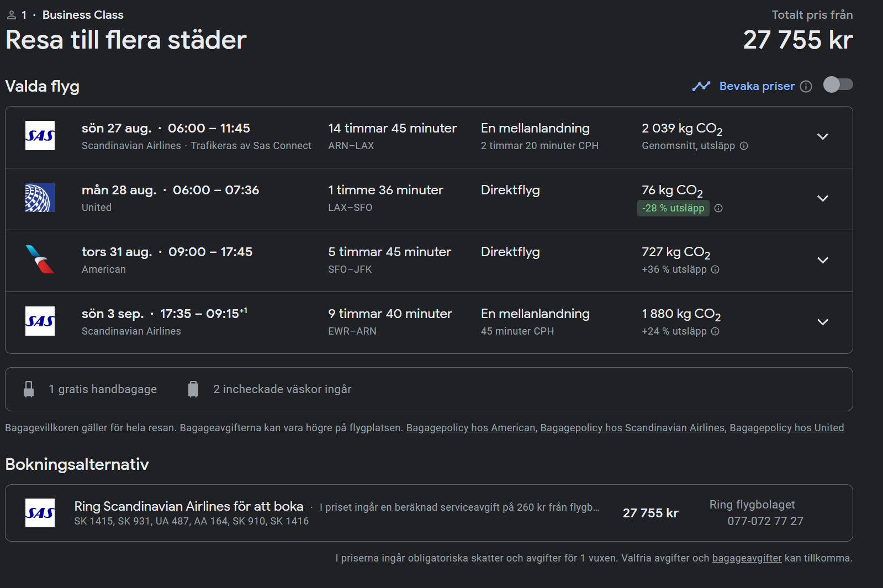Viewport: 883px width, 588px height.
Task: Expand the EWR–ARN flight details
Action: [822, 322]
